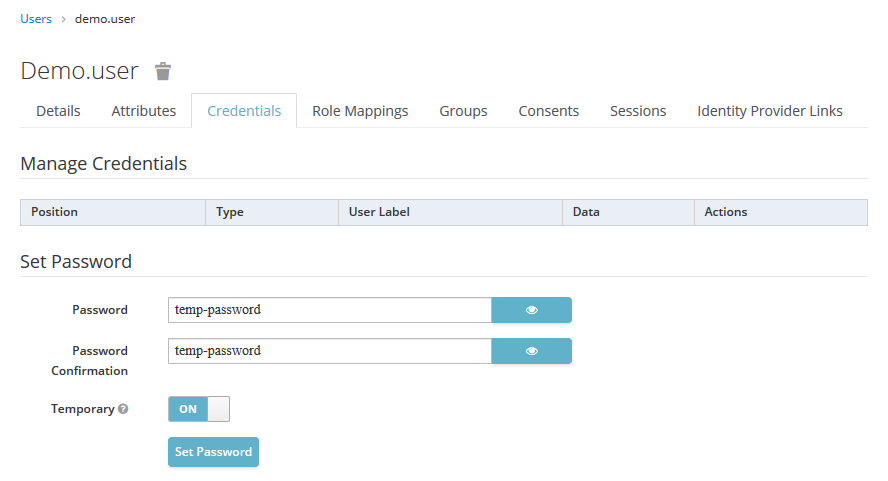This screenshot has height=481, width=888.
Task: Select the Credentials tab
Action: pos(244,111)
